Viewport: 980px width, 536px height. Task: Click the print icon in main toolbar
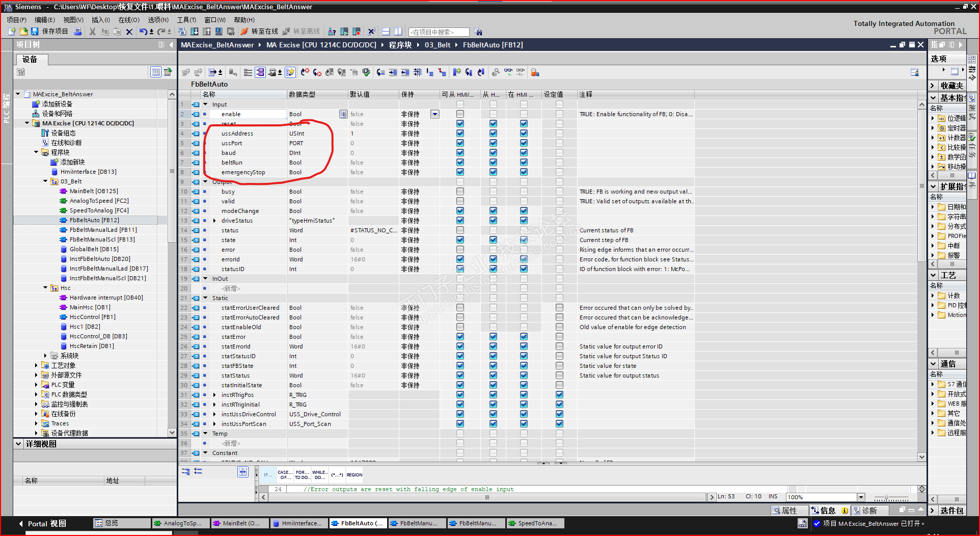pos(78,32)
